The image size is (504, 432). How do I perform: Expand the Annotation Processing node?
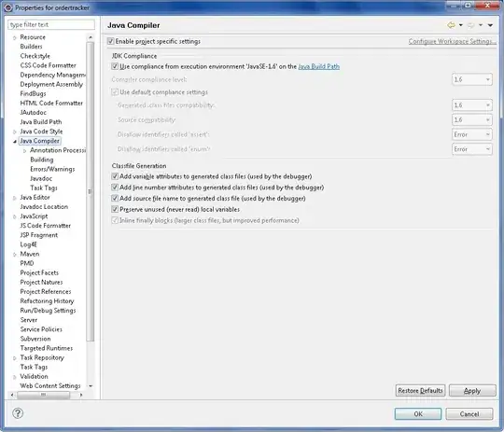(x=25, y=150)
